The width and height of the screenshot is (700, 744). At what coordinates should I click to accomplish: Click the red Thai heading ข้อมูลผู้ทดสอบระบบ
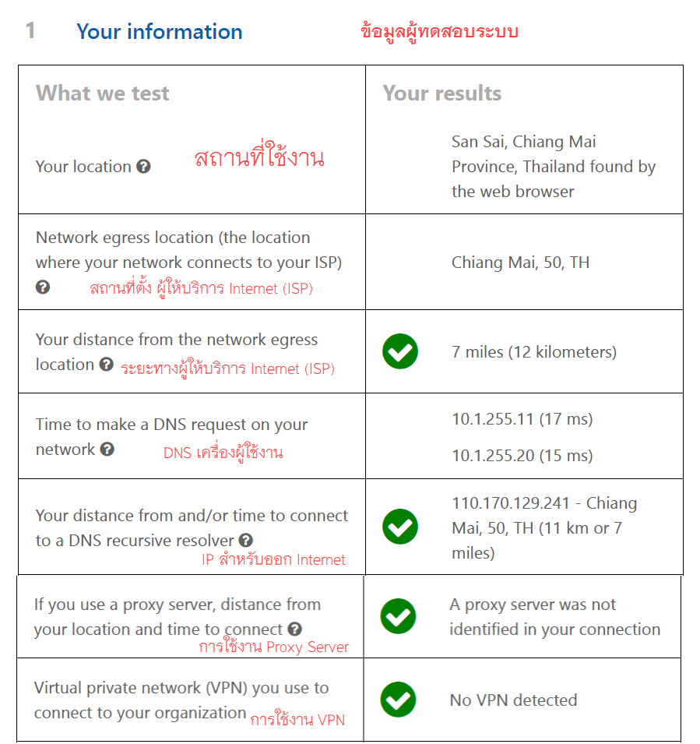click(x=439, y=32)
